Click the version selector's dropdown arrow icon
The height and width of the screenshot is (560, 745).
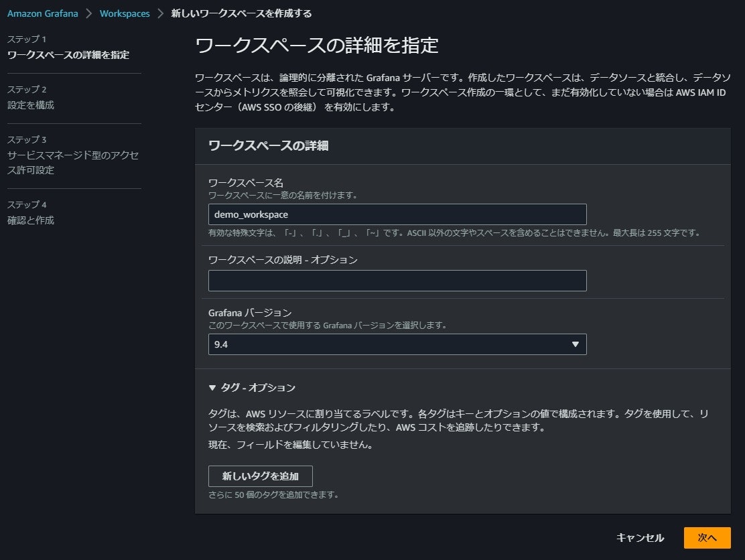pos(575,344)
